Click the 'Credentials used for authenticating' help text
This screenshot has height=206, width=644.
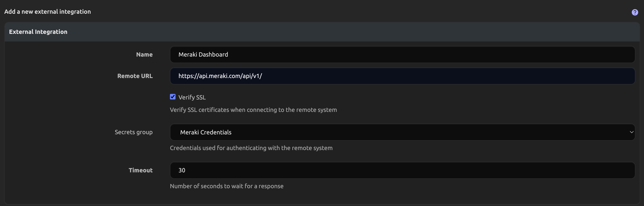pos(251,148)
